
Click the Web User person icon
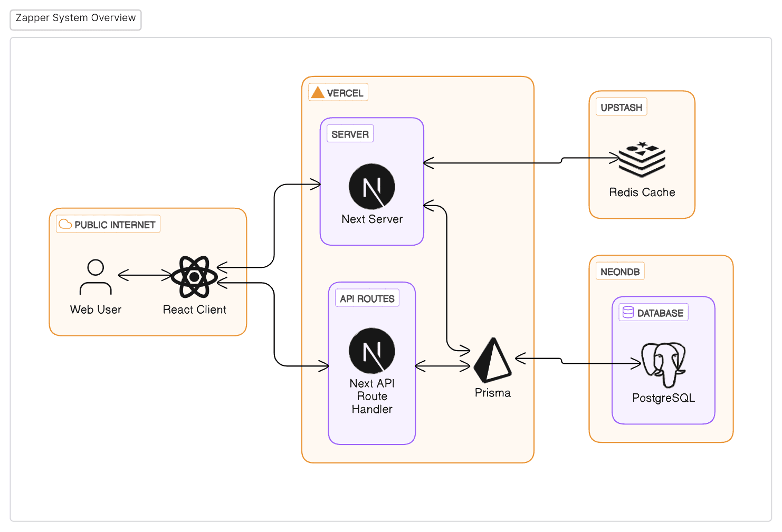pyautogui.click(x=96, y=277)
